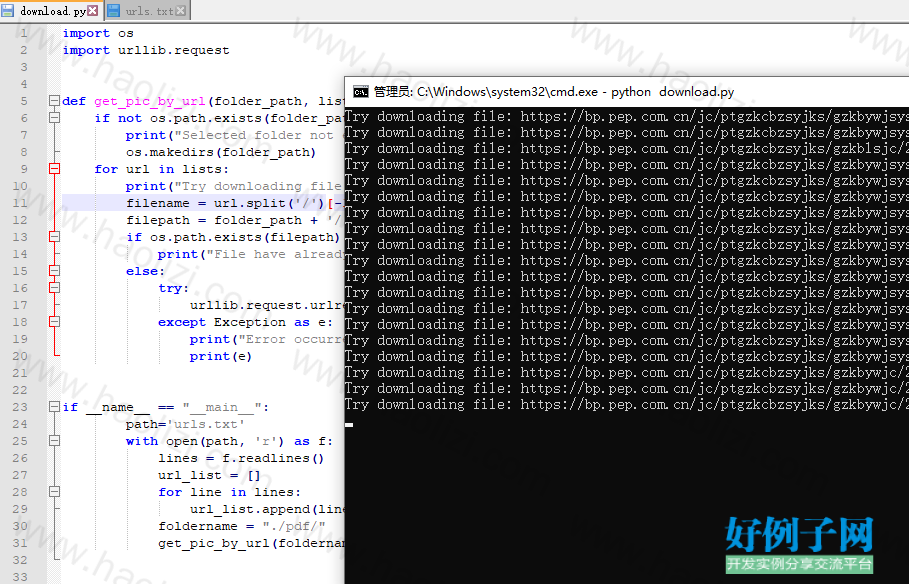This screenshot has width=909, height=584.
Task: Click 'import urllib.request' on line 2
Action: point(146,50)
